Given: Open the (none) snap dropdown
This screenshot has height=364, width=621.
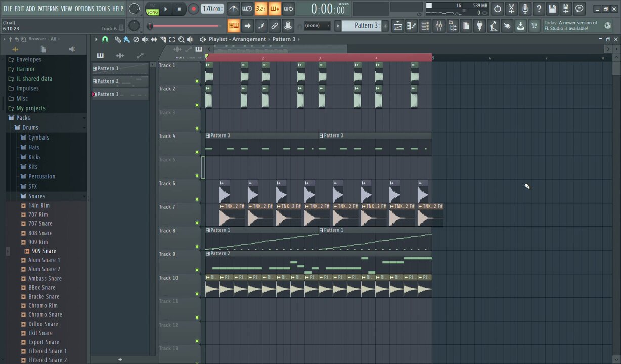Looking at the screenshot, I should 317,25.
